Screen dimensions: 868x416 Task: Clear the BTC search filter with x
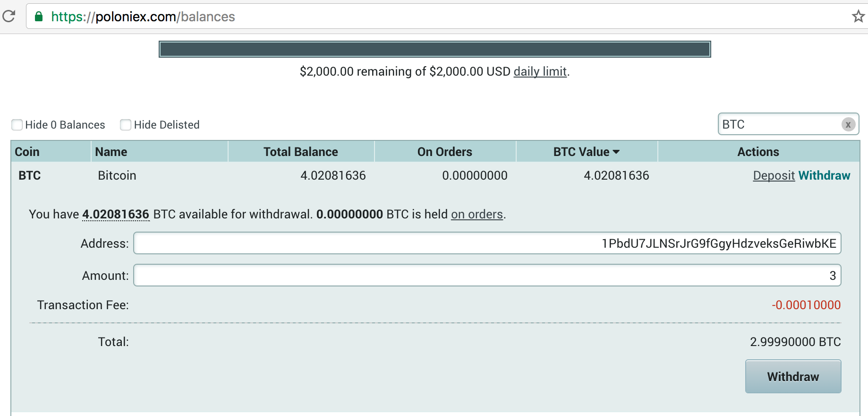pyautogui.click(x=848, y=124)
